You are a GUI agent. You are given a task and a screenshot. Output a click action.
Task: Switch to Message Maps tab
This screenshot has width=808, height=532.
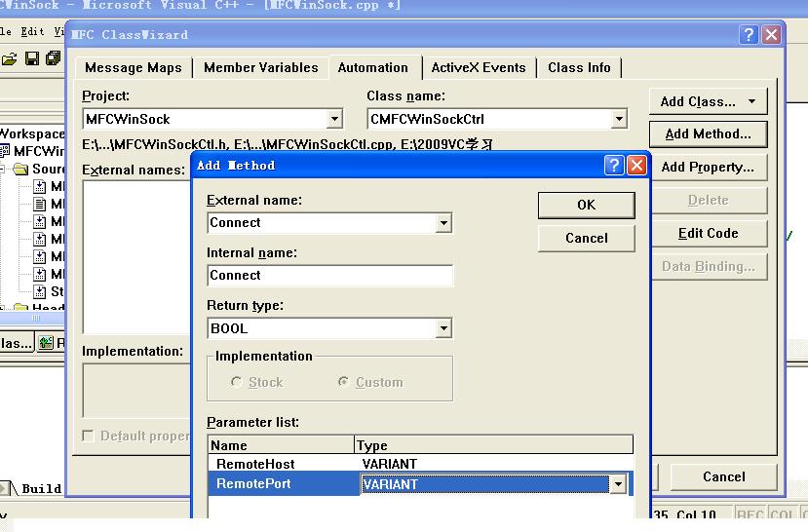pyautogui.click(x=134, y=67)
